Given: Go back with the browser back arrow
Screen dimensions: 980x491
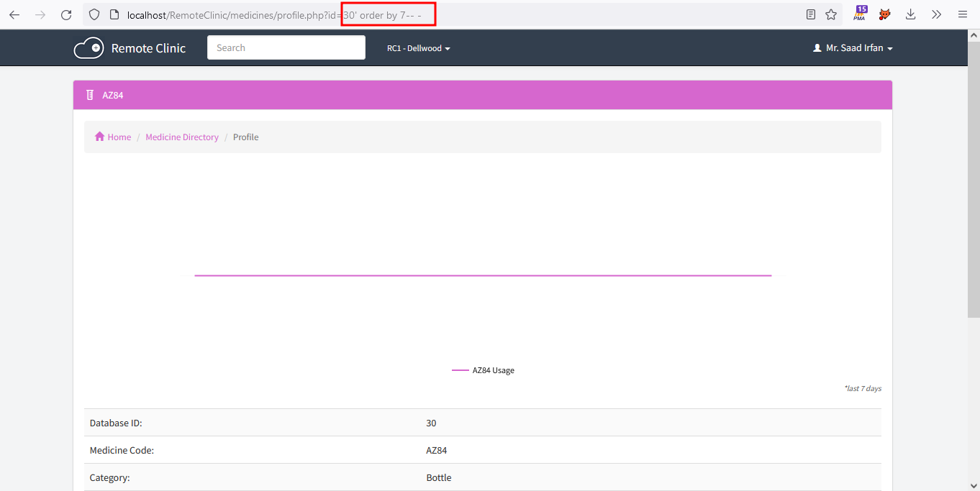Looking at the screenshot, I should coord(14,14).
